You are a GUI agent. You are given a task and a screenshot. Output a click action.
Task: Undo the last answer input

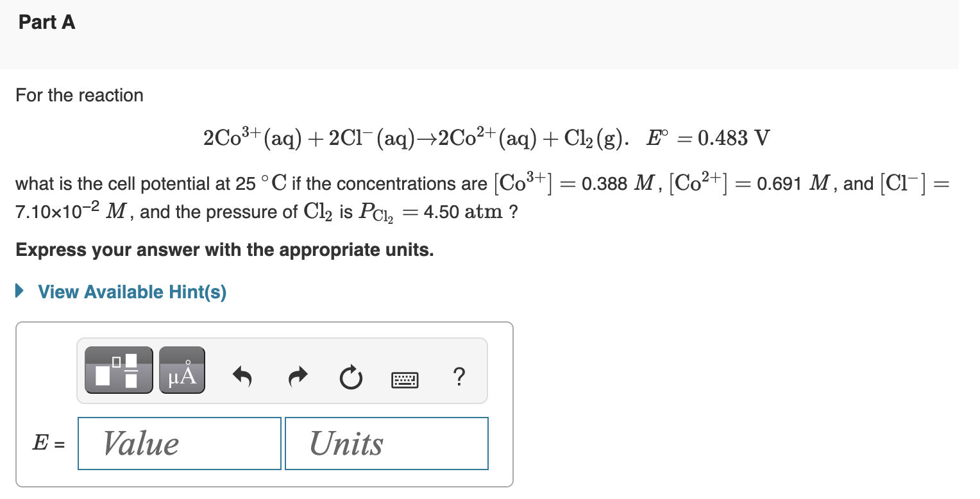pos(242,378)
